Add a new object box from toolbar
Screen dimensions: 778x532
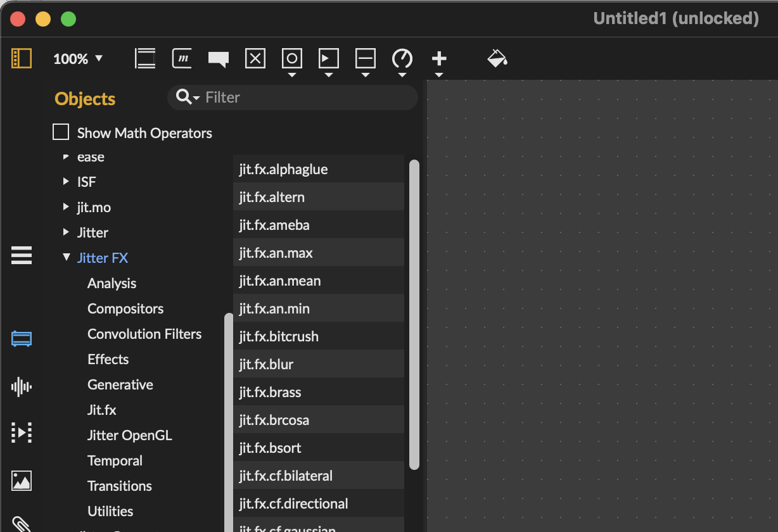145,58
